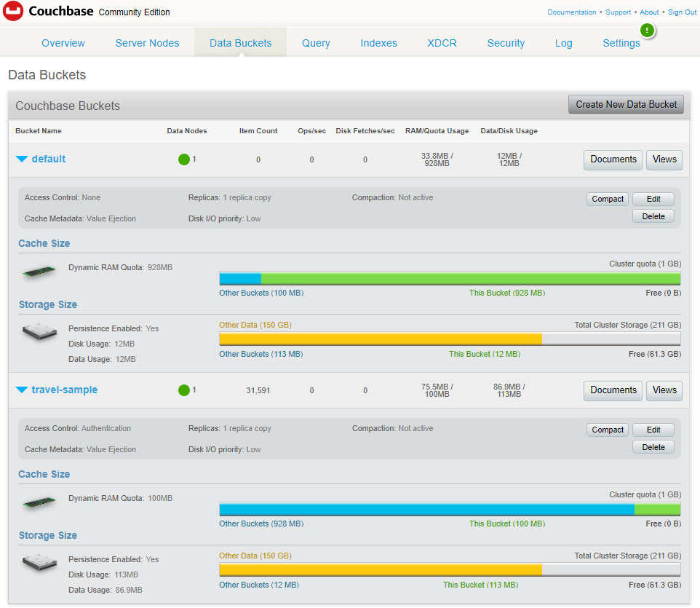Click the green node status dot for travel-sample
This screenshot has width=700, height=608.
tap(184, 390)
